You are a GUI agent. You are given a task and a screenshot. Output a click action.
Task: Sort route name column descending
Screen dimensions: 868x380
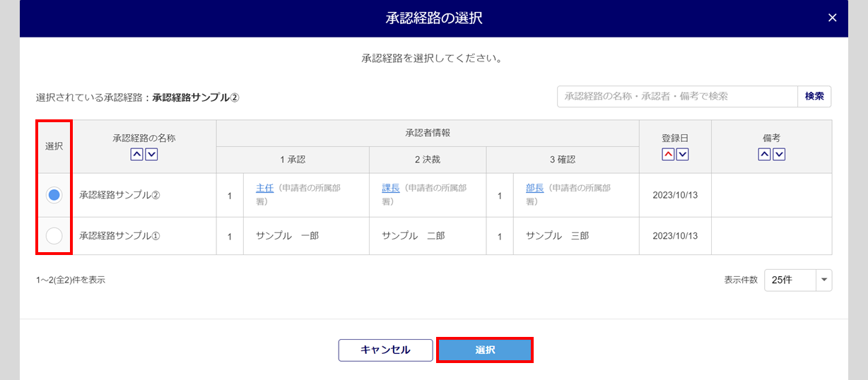click(x=151, y=155)
